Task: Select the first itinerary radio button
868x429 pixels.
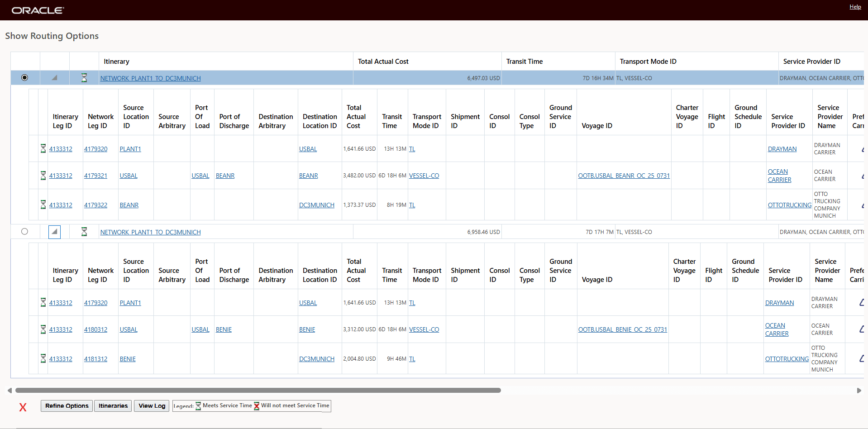Action: point(24,77)
